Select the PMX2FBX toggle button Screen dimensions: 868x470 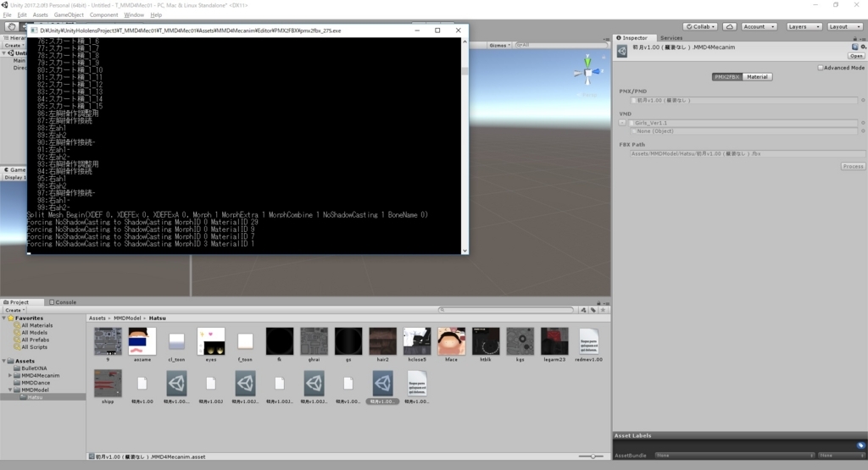point(726,77)
